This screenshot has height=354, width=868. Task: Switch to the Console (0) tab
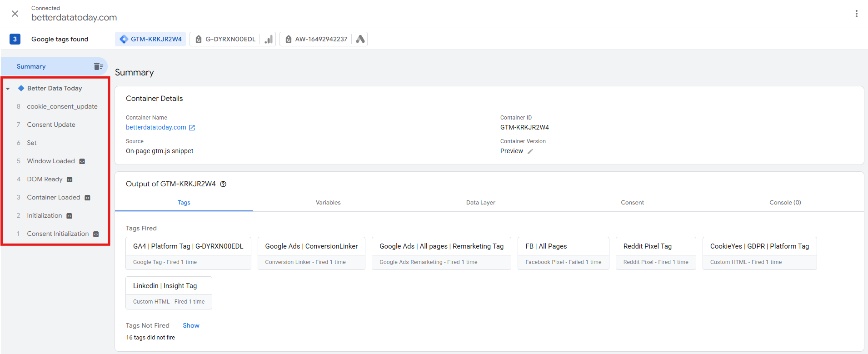coord(785,203)
